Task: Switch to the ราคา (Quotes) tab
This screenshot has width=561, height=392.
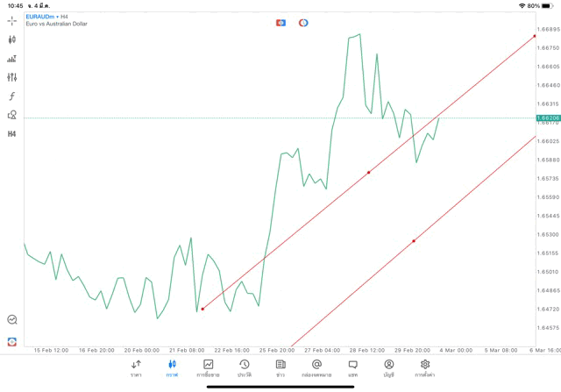Action: pyautogui.click(x=136, y=367)
